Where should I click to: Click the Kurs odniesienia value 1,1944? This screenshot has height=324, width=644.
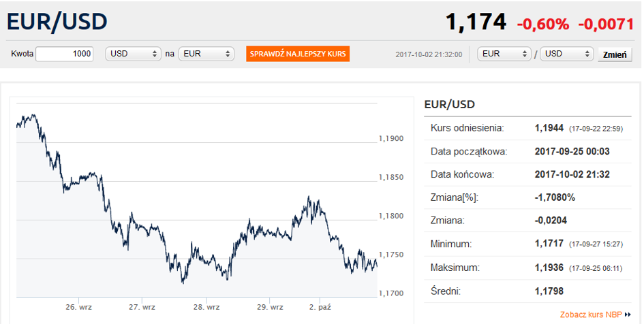pos(549,128)
